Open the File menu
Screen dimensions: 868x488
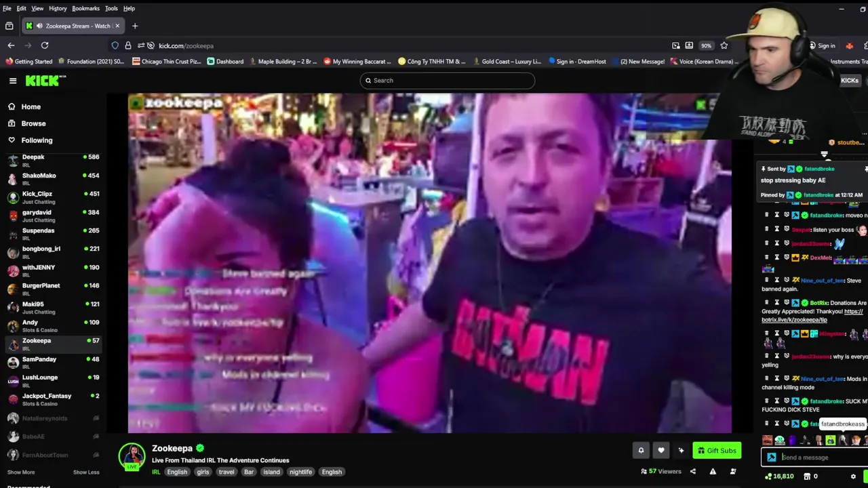tap(7, 8)
